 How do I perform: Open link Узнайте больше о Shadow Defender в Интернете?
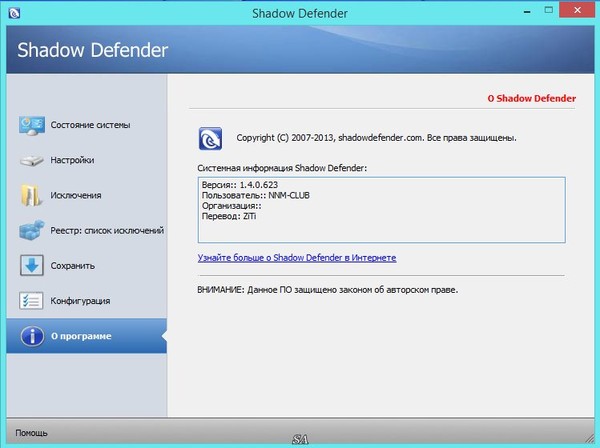pos(297,258)
